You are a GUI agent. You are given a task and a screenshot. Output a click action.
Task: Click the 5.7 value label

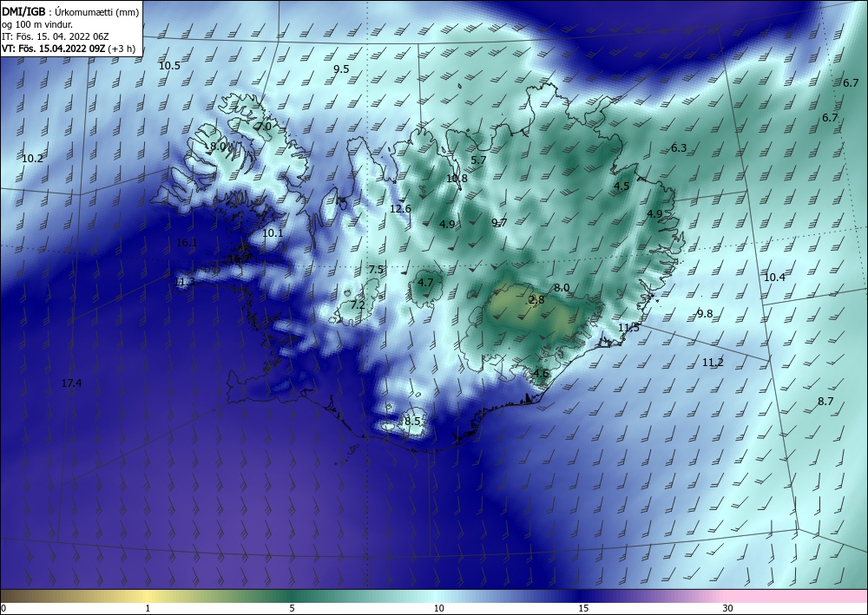pyautogui.click(x=478, y=160)
